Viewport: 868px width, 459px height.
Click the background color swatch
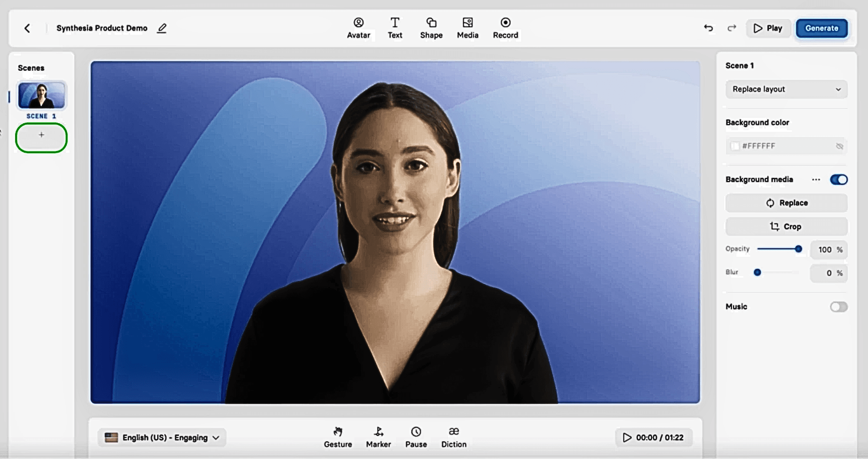tap(735, 146)
